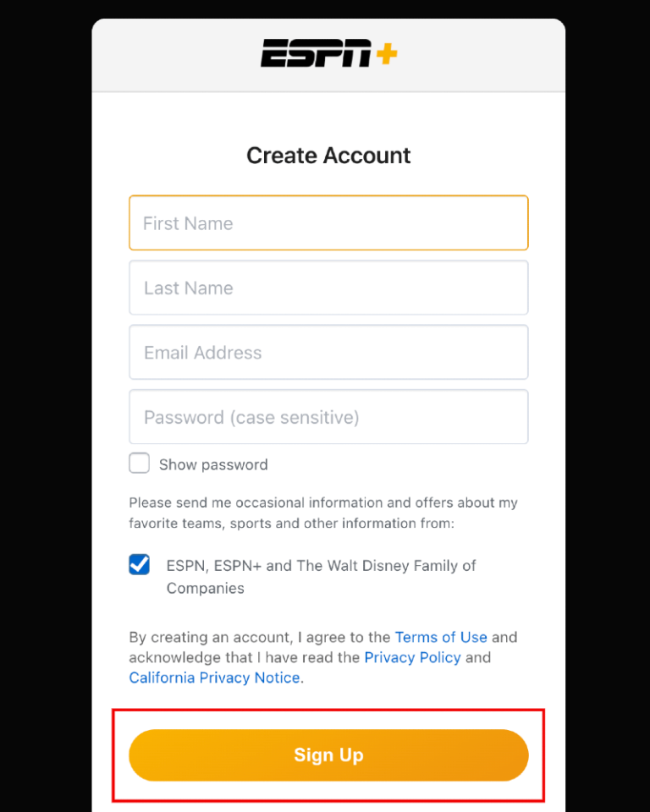Focus the First Name field

coord(328,223)
